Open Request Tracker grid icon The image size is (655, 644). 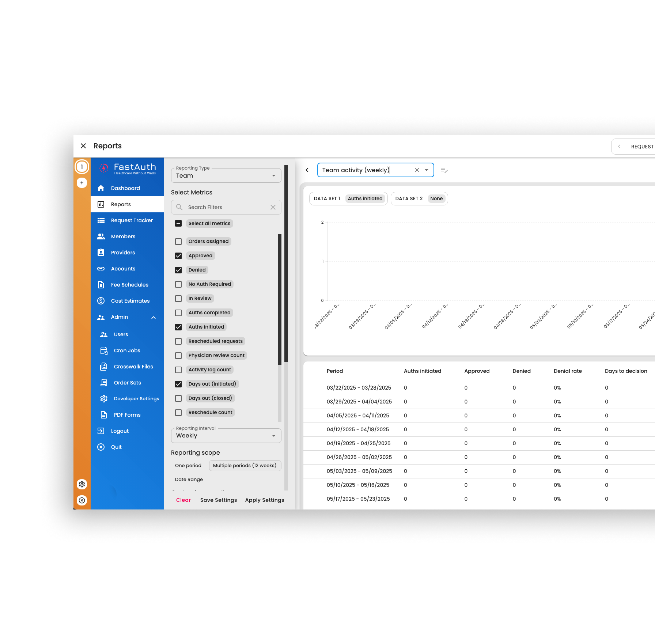pyautogui.click(x=101, y=220)
